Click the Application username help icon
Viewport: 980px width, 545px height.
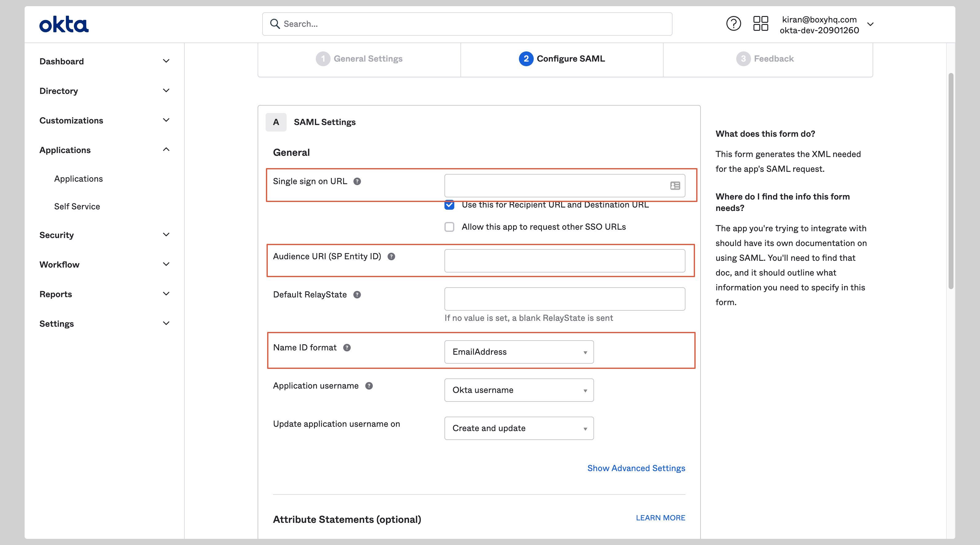pyautogui.click(x=369, y=386)
